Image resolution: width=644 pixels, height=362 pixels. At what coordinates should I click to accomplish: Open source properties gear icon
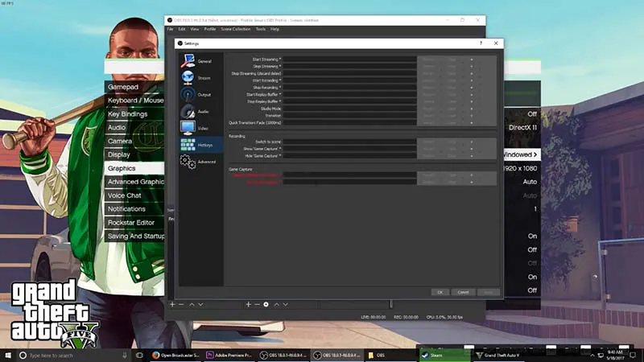(266, 305)
